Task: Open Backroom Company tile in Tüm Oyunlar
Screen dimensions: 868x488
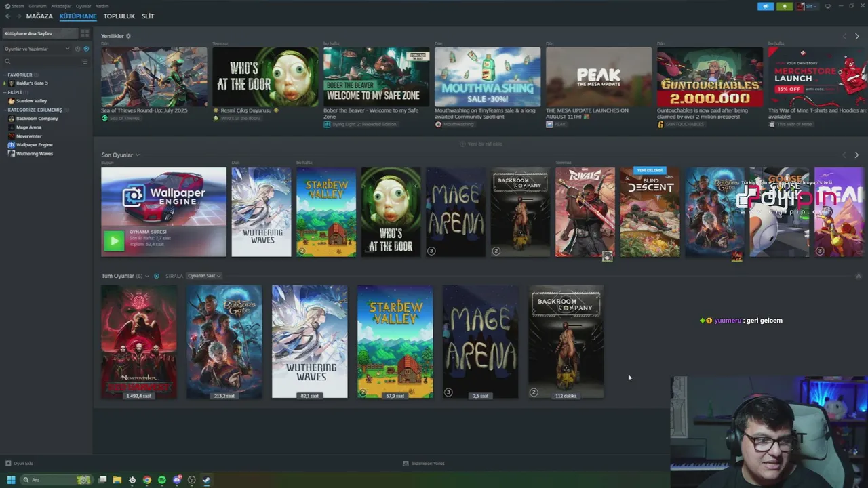Action: (566, 342)
